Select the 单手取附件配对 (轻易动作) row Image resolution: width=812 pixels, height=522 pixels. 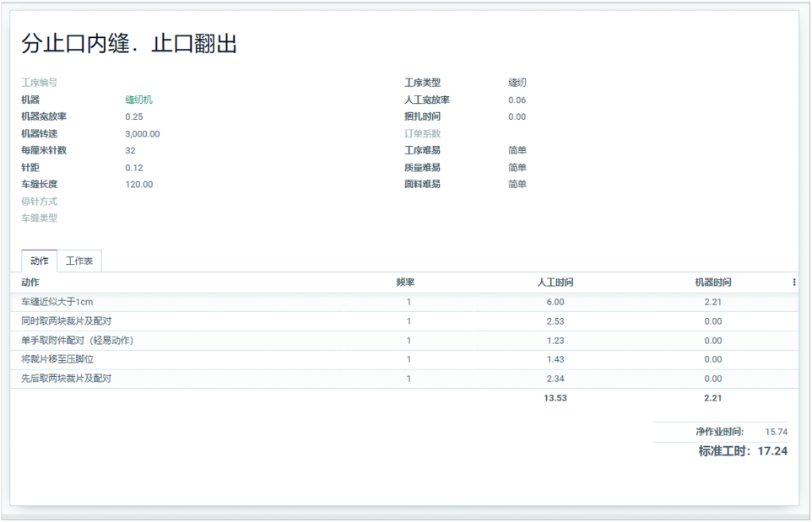[78, 341]
